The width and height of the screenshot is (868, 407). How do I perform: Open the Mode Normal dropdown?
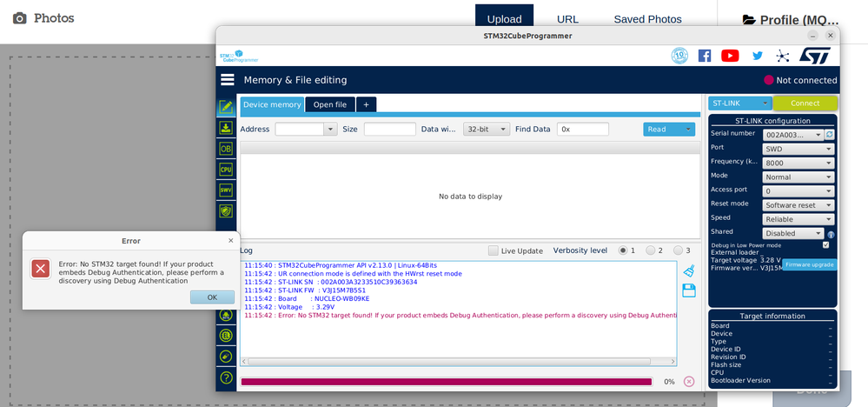[x=798, y=177]
